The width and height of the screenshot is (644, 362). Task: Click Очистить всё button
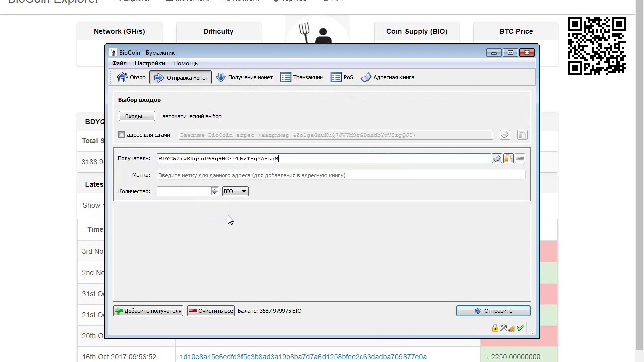click(211, 311)
